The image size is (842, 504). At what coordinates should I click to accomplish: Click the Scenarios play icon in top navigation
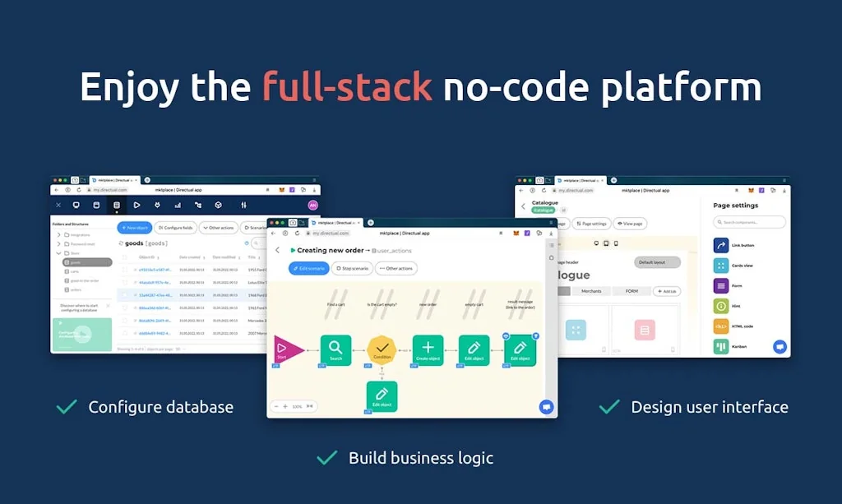click(x=136, y=205)
